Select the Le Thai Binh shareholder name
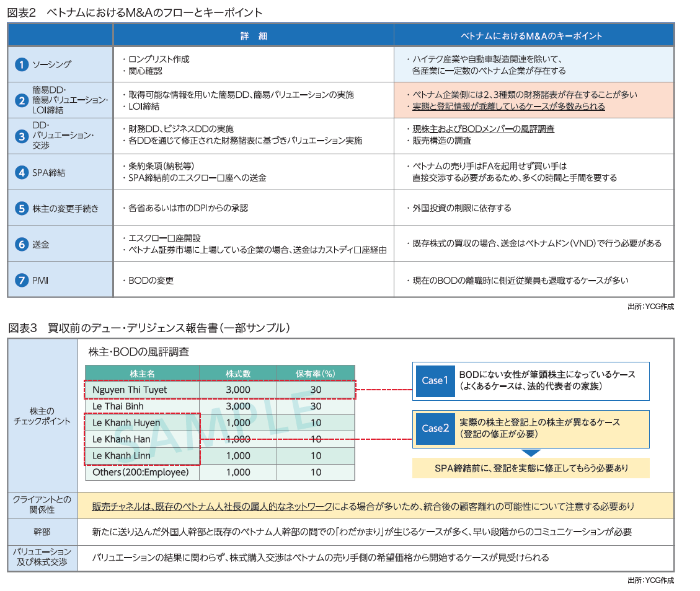The width and height of the screenshot is (700, 591). tap(118, 406)
